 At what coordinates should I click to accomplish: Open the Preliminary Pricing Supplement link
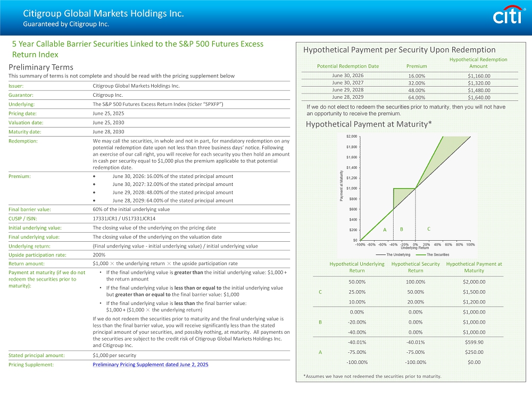(151, 365)
